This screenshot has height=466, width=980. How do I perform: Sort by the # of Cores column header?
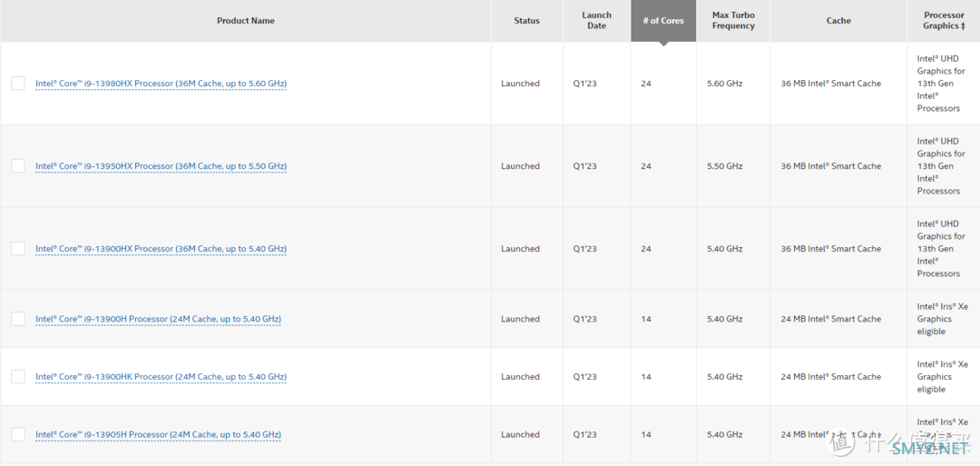tap(663, 21)
